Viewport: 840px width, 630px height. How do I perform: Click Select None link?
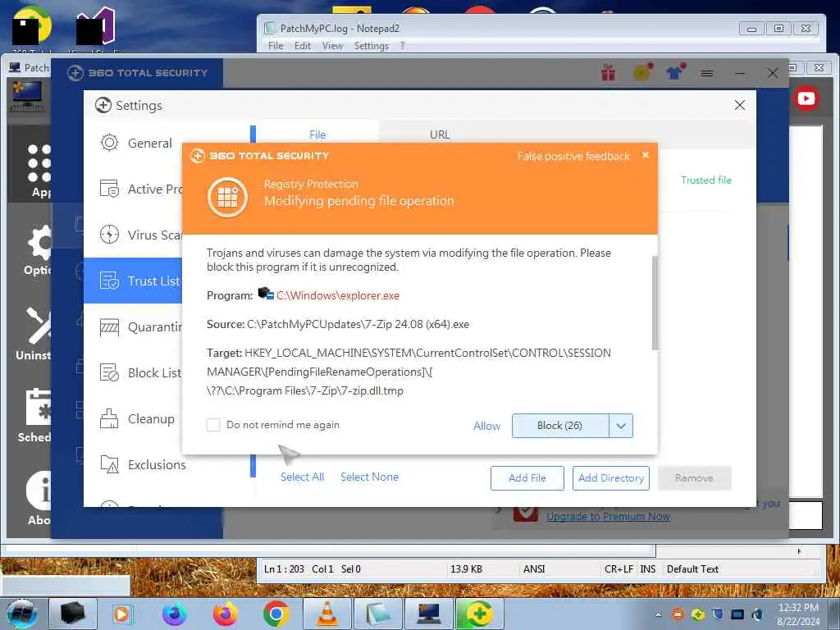(370, 477)
